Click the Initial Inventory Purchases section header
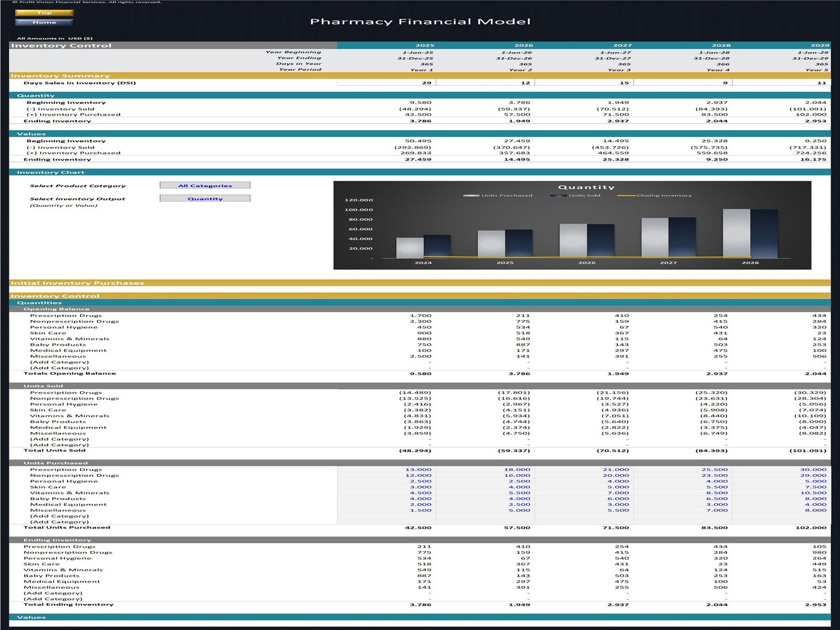Image resolution: width=840 pixels, height=630 pixels. click(x=77, y=283)
